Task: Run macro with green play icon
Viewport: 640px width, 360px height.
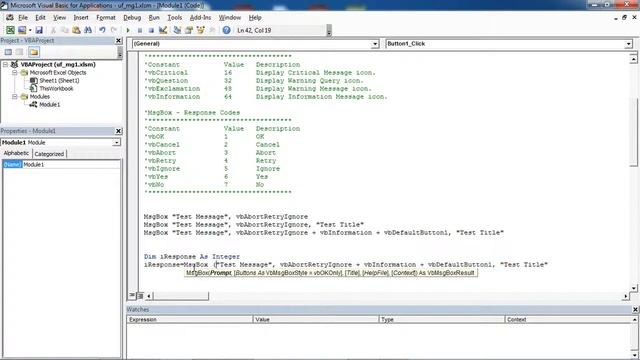Action: [x=128, y=30]
